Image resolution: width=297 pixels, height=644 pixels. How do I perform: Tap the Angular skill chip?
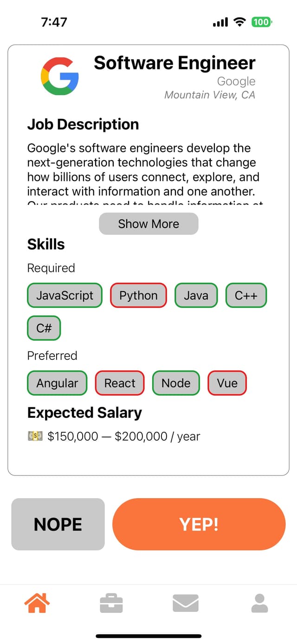coord(57,383)
